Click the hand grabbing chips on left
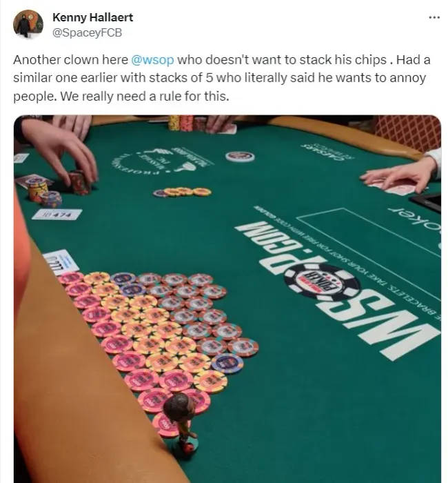The height and width of the screenshot is (483, 448). click(x=61, y=151)
